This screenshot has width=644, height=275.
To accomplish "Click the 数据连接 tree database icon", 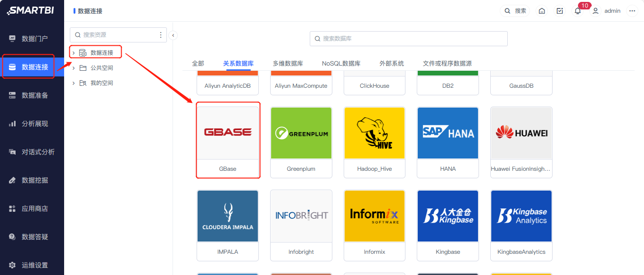I will pyautogui.click(x=83, y=53).
